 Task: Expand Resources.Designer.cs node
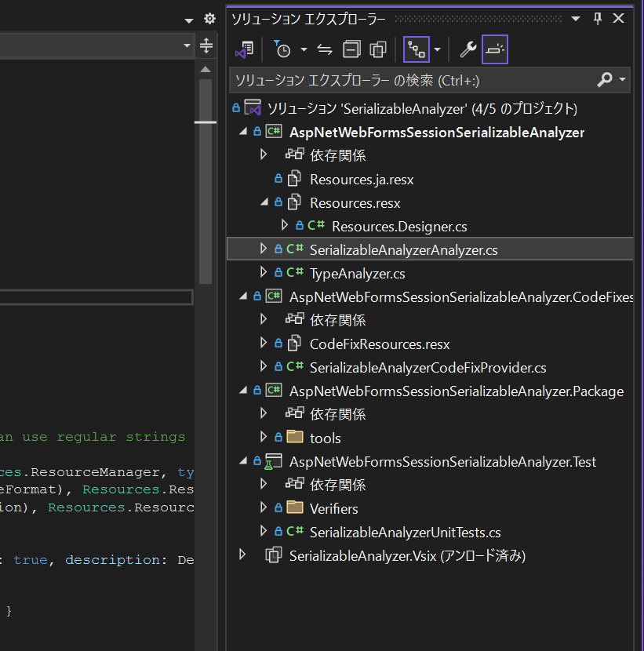[285, 225]
